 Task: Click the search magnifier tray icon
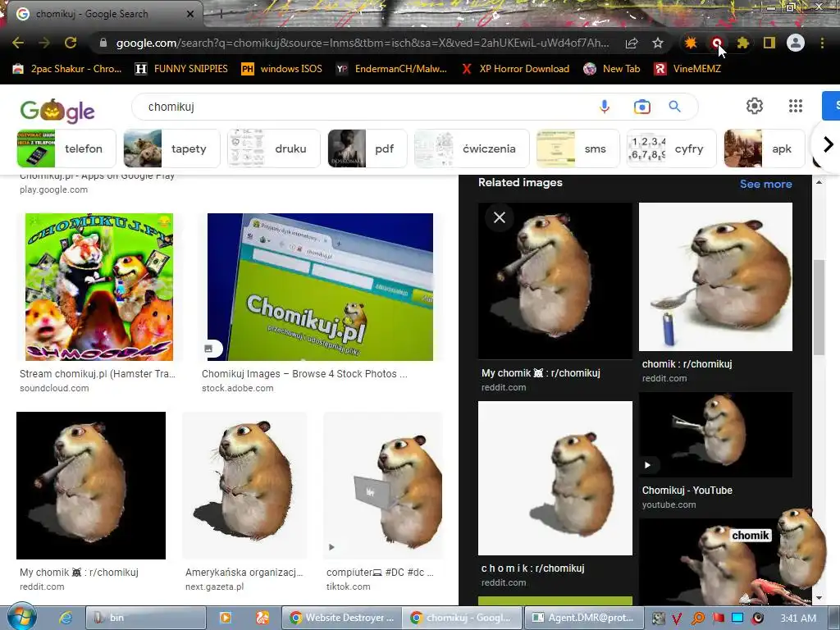[x=698, y=619]
